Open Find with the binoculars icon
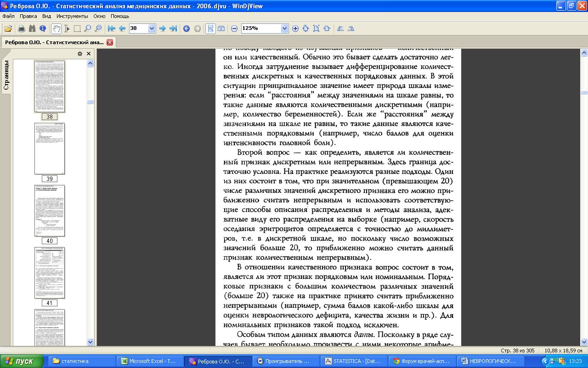Screen dimensions: 588x368 (x=32, y=29)
